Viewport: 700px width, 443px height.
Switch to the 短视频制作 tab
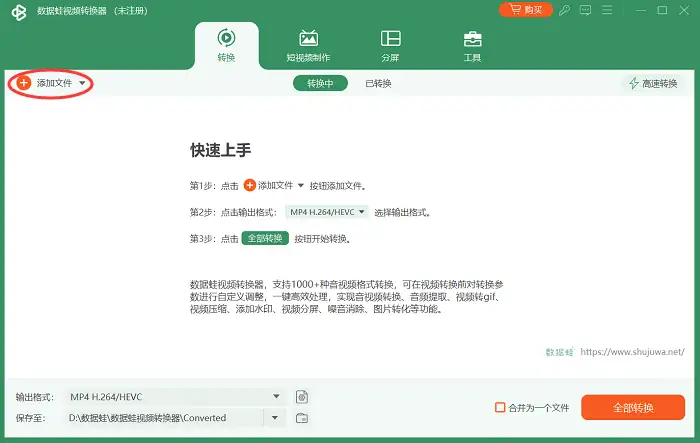click(308, 46)
